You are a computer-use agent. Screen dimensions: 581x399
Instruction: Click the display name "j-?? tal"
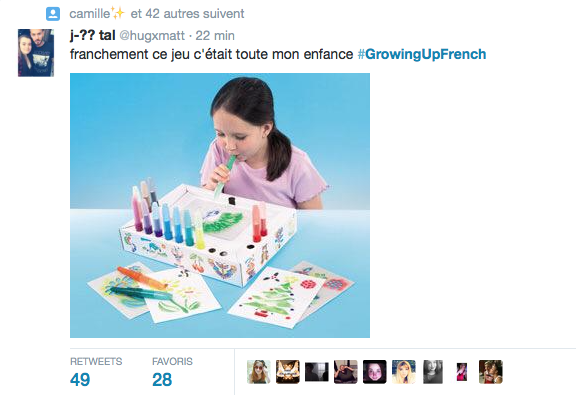(x=93, y=36)
